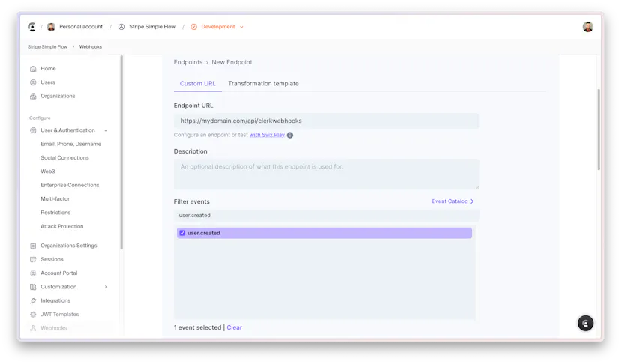Screen dimensions: 621x364
Task: Click the Account Portal icon
Action: coord(33,273)
